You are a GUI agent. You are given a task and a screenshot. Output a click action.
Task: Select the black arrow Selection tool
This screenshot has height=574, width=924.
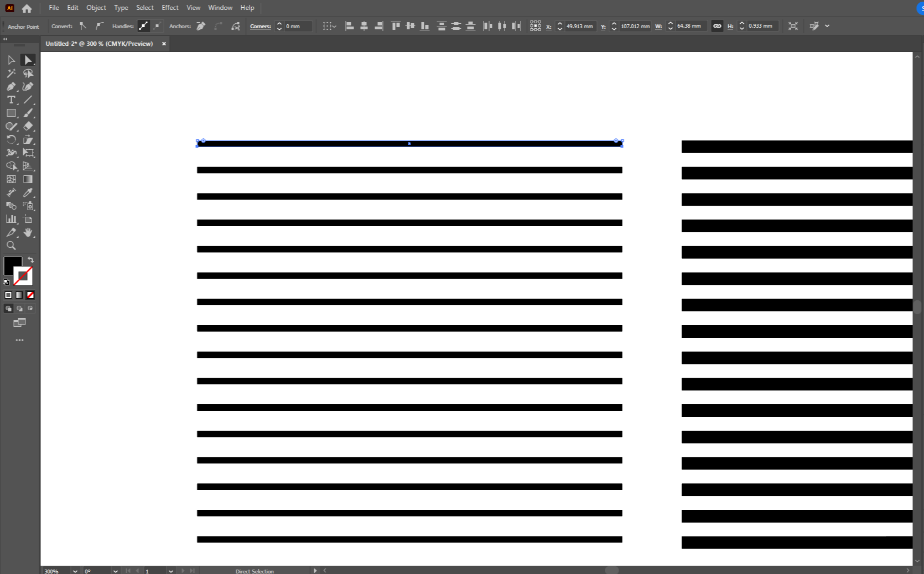(x=11, y=60)
